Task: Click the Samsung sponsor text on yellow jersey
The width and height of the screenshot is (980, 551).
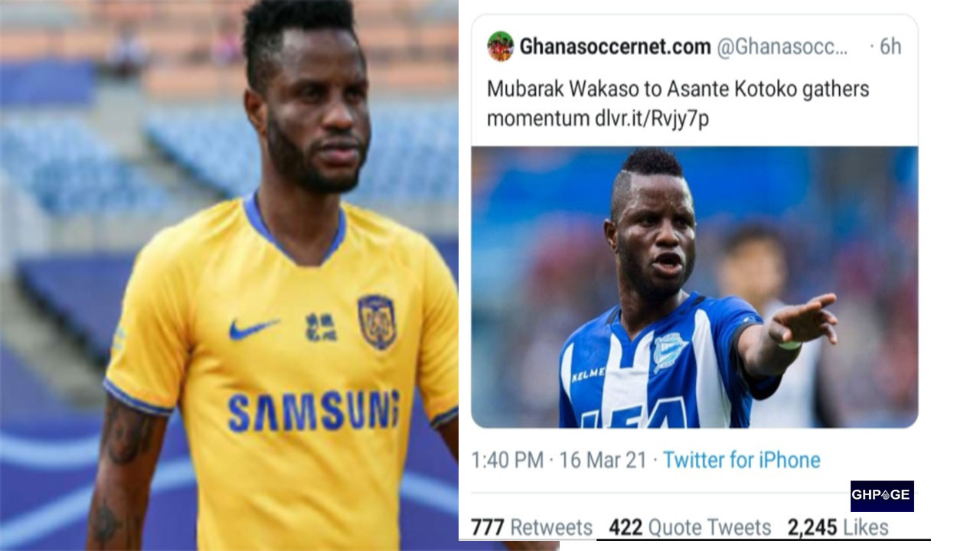Action: click(313, 411)
